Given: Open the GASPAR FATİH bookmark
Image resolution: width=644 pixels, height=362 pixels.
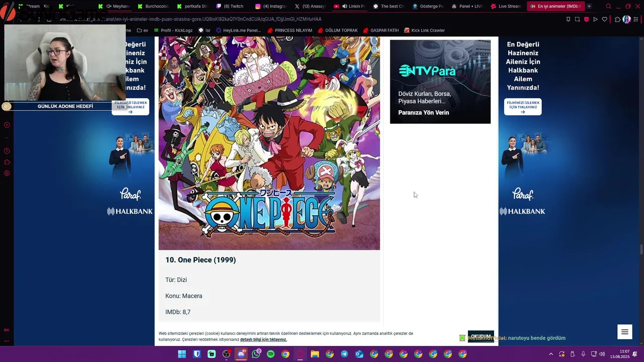Looking at the screenshot, I should click(381, 30).
